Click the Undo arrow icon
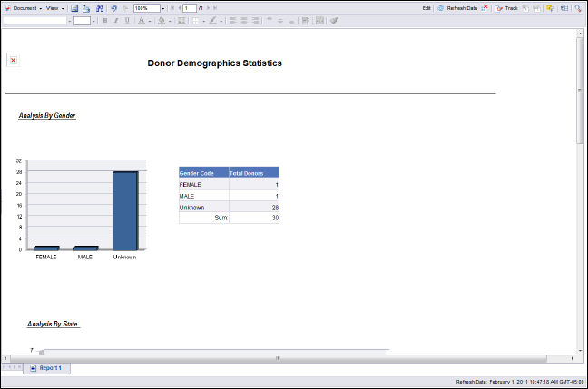This screenshot has height=389, width=588. pos(113,7)
